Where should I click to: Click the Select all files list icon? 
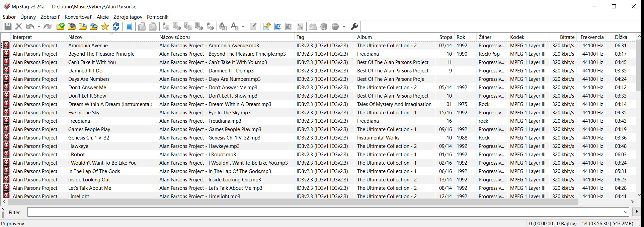(x=129, y=26)
